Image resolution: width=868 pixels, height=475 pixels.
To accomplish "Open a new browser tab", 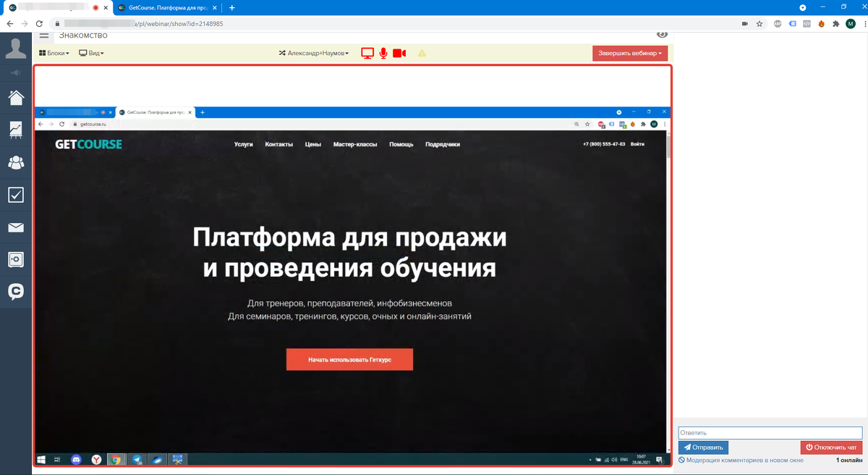I will click(231, 8).
